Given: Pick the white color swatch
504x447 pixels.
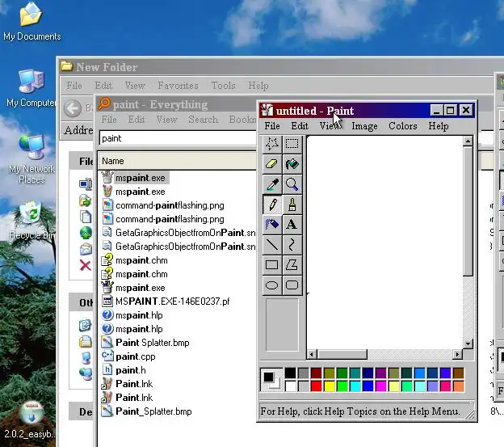Looking at the screenshot, I should [290, 386].
